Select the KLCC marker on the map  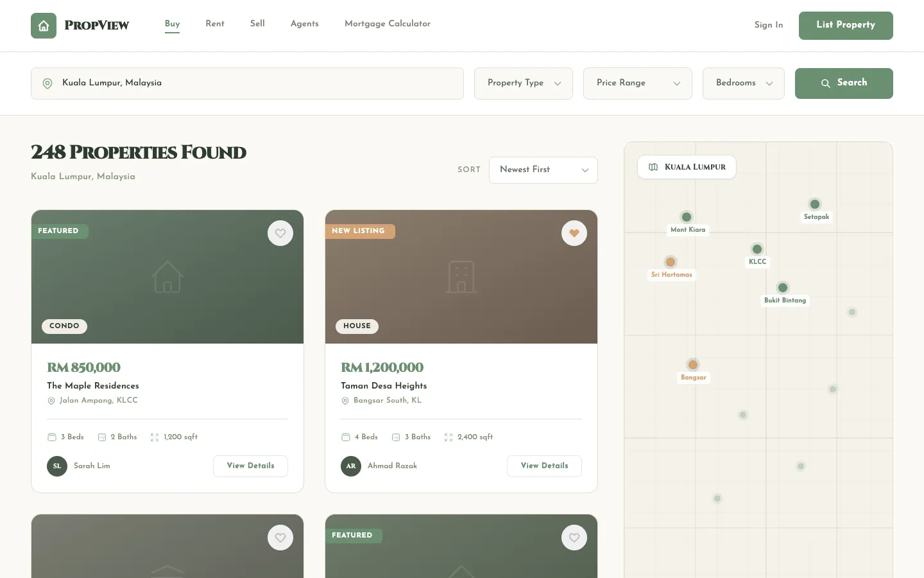tap(757, 249)
